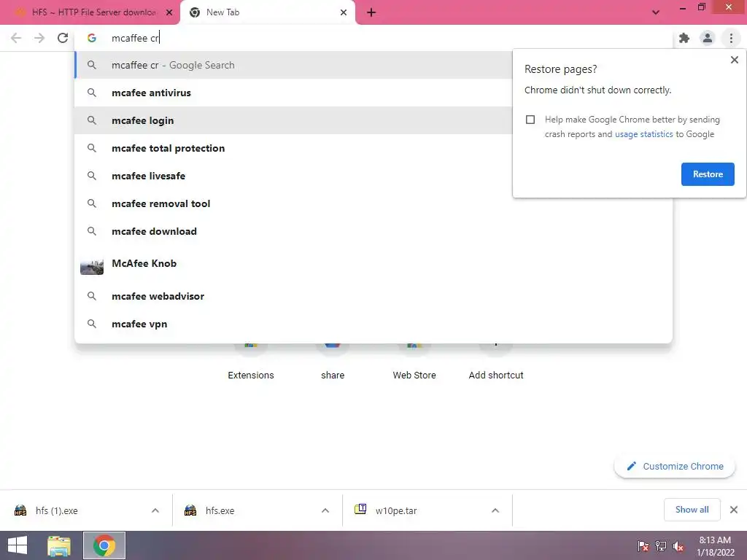Select the 'mcaffee cr - Google Search' suggestion
The width and height of the screenshot is (747, 560).
click(293, 65)
